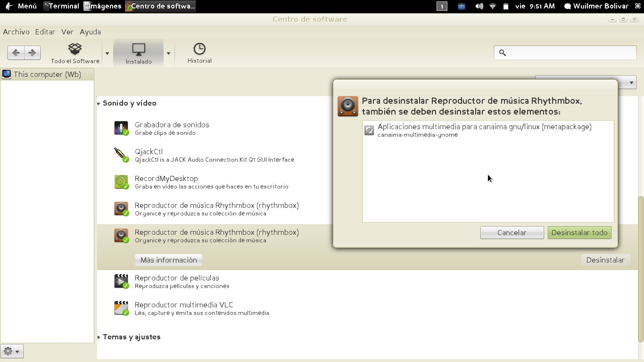The image size is (644, 362).
Task: Open the clock showing vie 9:51 AM
Action: pos(535,6)
